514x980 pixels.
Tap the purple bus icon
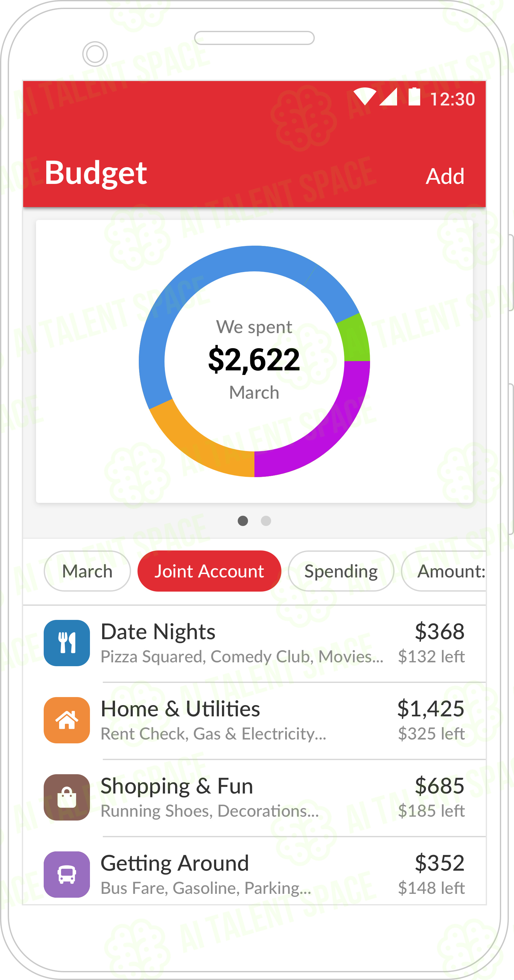pyautogui.click(x=67, y=874)
